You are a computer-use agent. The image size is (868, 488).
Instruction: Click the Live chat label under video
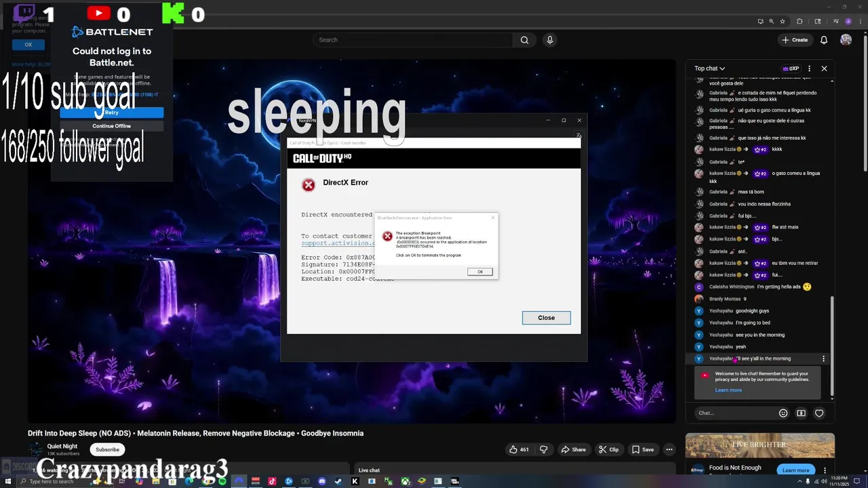(x=369, y=470)
